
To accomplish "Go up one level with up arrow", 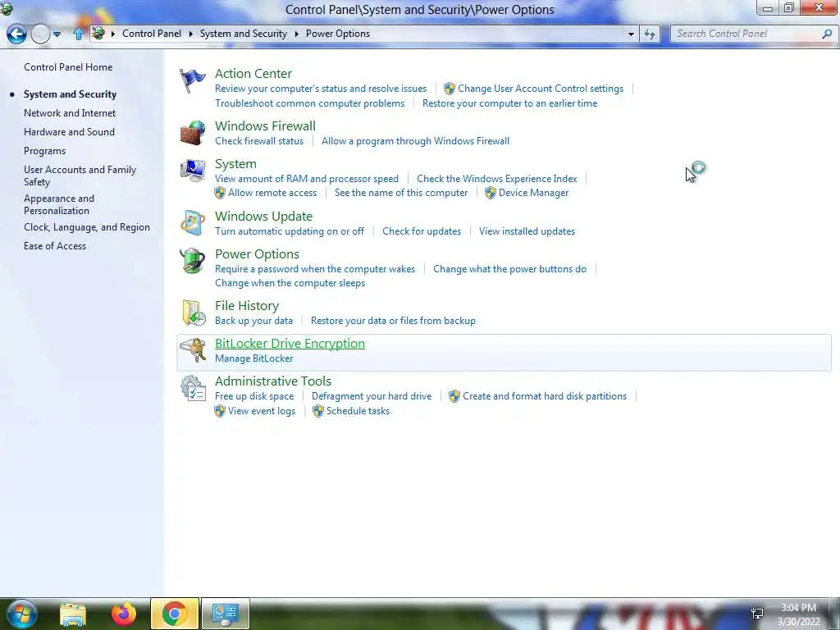I will coord(78,34).
